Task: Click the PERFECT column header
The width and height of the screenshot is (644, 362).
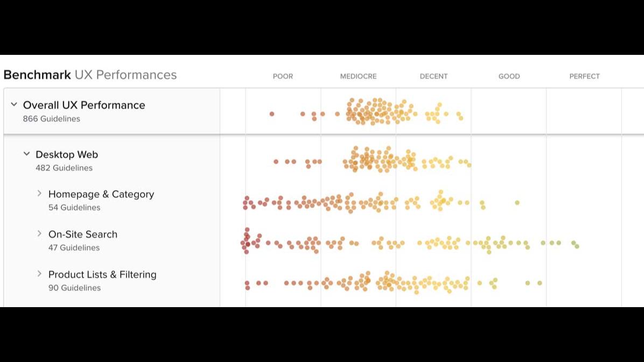Action: pos(584,76)
